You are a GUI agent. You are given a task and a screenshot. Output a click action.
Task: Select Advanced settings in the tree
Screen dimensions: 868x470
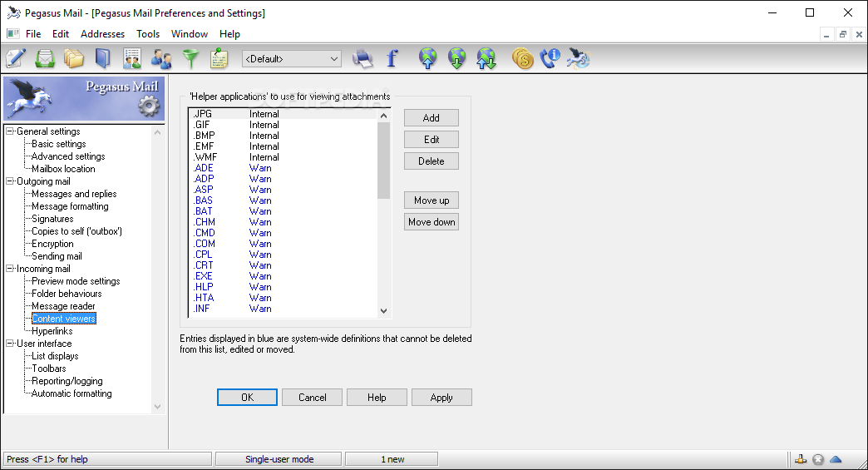[68, 156]
